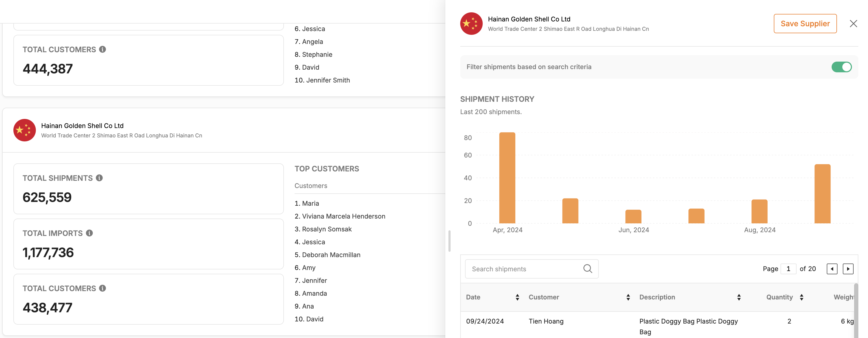Click the Date column header

473,297
